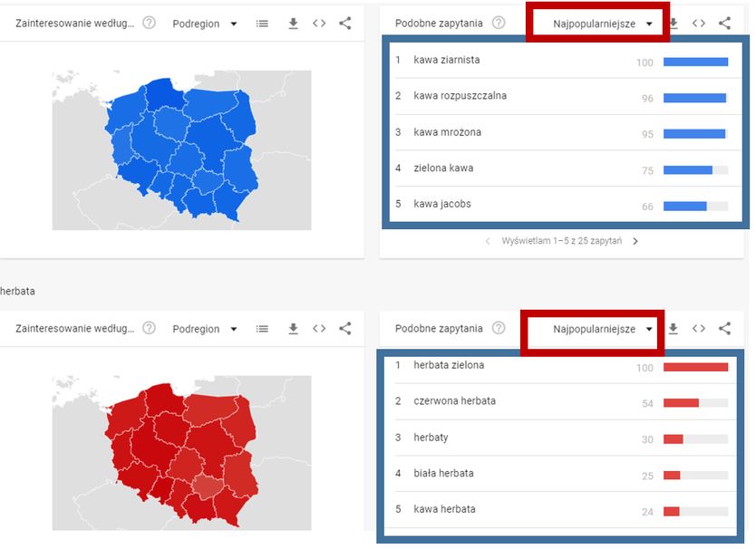Image resolution: width=756 pixels, height=549 pixels.
Task: Share the herbata related queries panel
Action: tap(723, 328)
